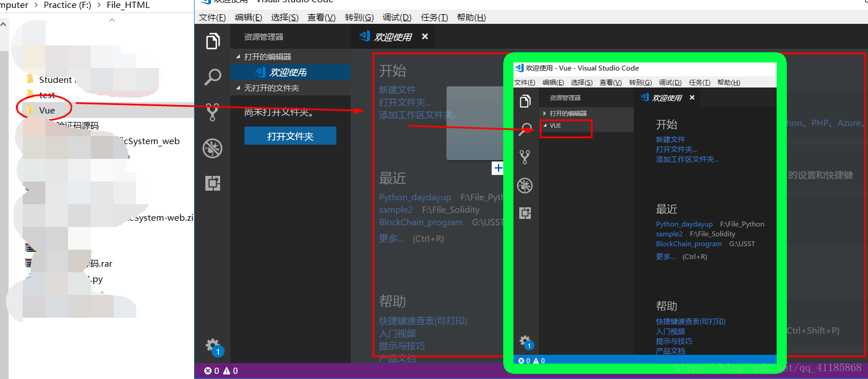
Task: Open 选择(S) menu in outer VS Code window
Action: (285, 18)
